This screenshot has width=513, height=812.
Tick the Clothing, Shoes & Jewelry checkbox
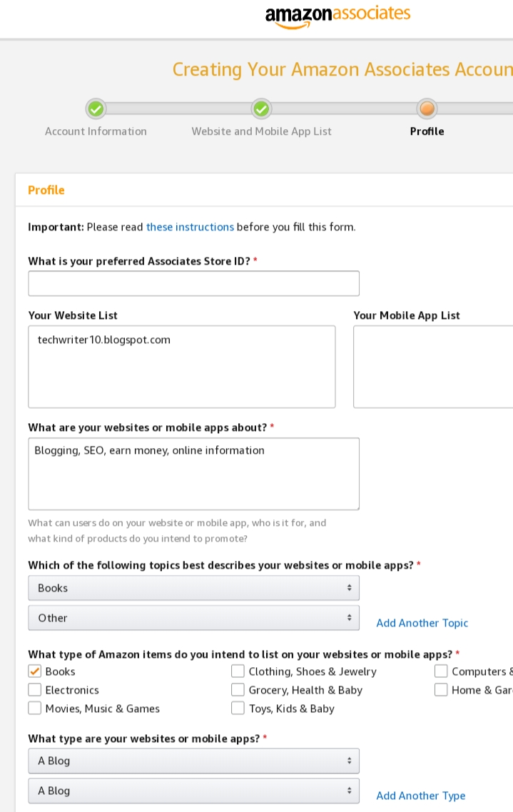tap(238, 671)
